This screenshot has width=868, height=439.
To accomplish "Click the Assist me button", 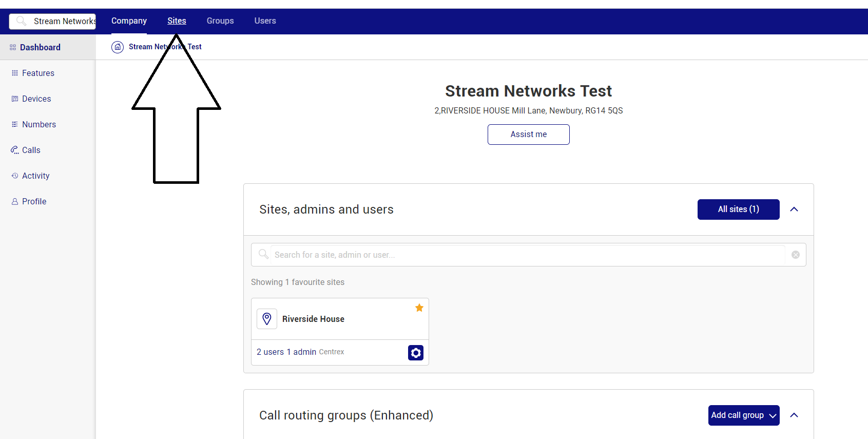I will (x=529, y=135).
